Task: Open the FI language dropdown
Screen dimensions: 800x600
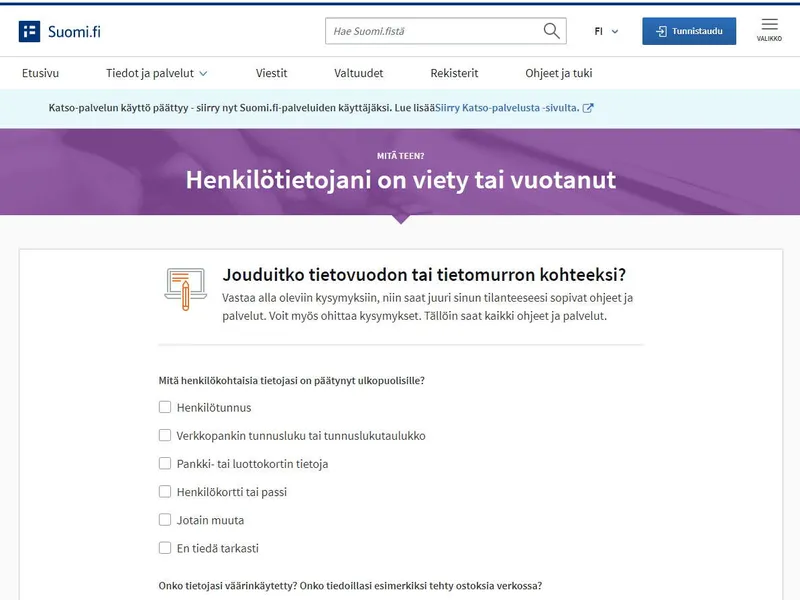Action: 606,31
